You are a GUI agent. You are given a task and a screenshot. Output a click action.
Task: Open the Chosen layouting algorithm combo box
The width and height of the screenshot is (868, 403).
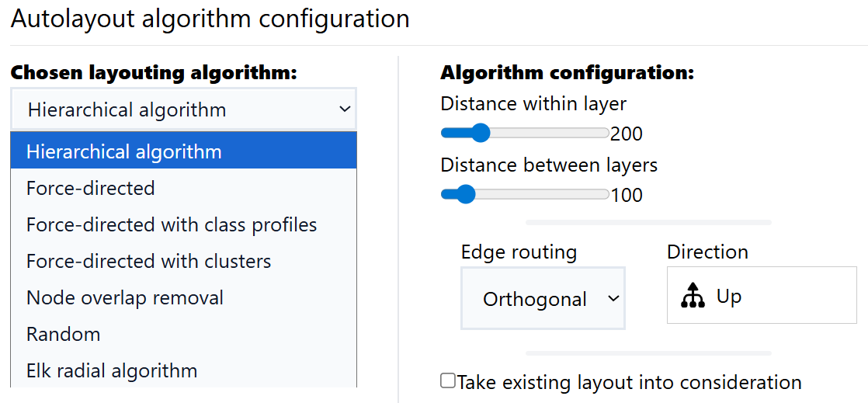183,109
